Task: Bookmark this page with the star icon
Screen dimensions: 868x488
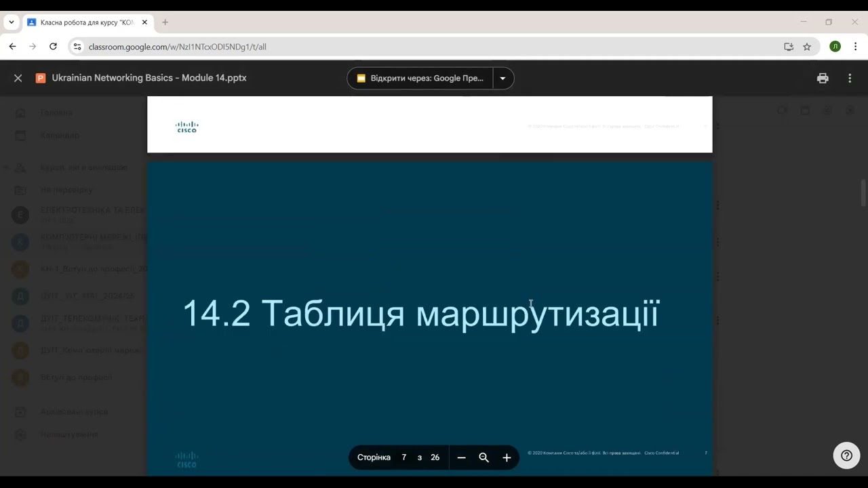Action: point(807,47)
